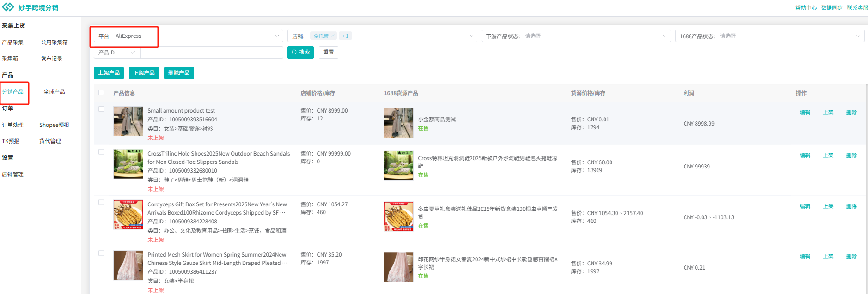Open Printed Mesh Skirt product thumbnail
This screenshot has width=868, height=294.
[x=128, y=265]
